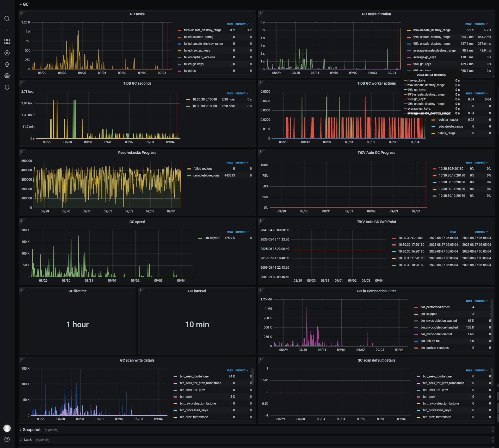Open the Server Admin shield icon
This screenshot has width=499, height=448.
click(x=7, y=87)
